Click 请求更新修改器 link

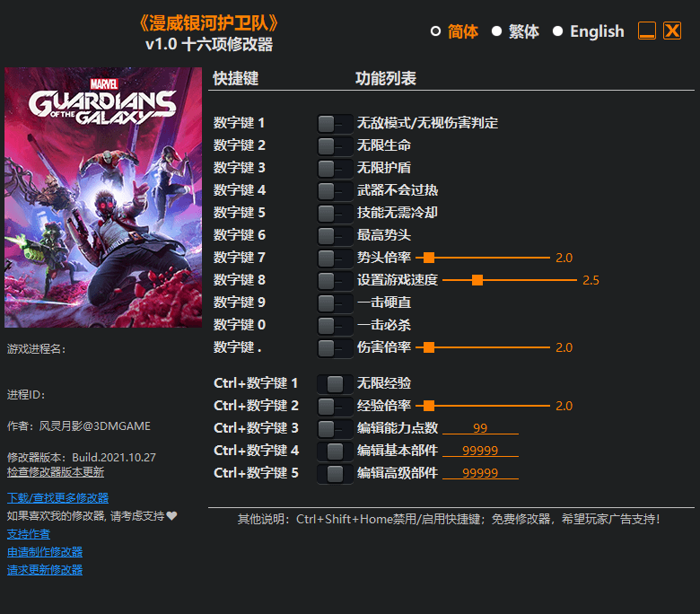point(45,570)
